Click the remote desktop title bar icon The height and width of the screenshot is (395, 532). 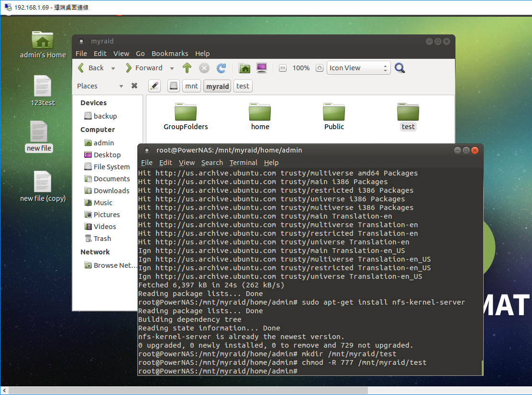click(x=8, y=7)
